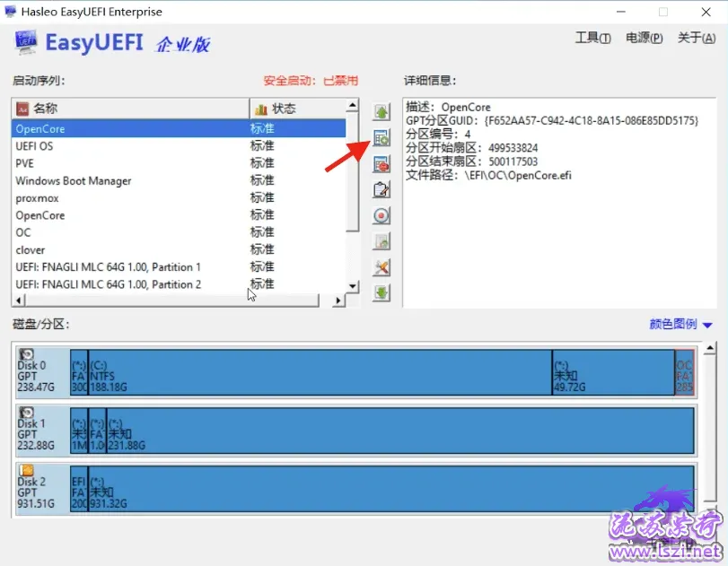The image size is (728, 566).
Task: Click boot list scroll down arrow
Action: [353, 286]
